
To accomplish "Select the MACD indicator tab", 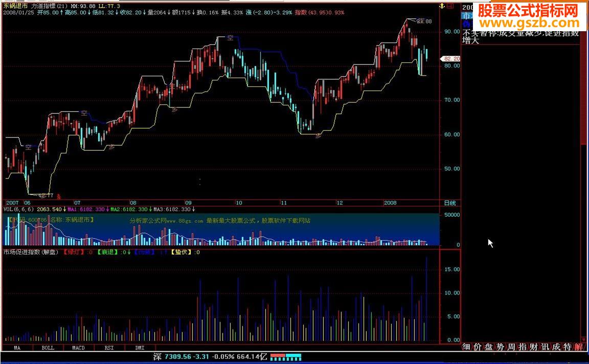I will pyautogui.click(x=79, y=348).
